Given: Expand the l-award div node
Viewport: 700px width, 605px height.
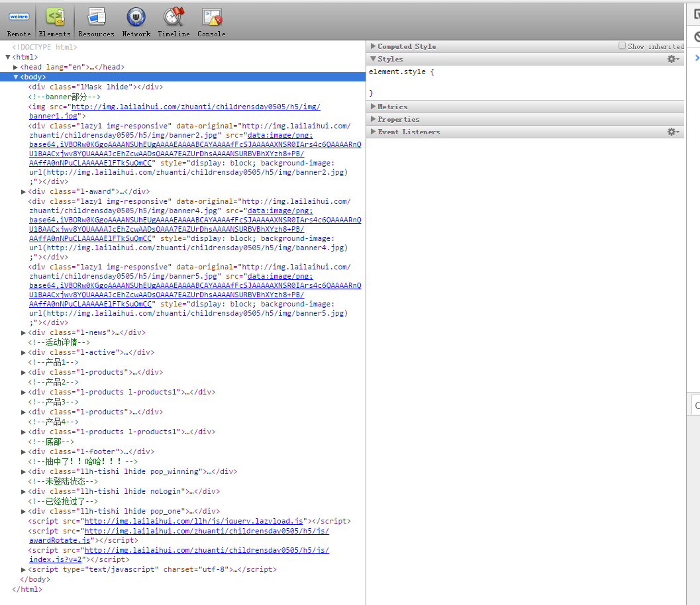Looking at the screenshot, I should [24, 192].
